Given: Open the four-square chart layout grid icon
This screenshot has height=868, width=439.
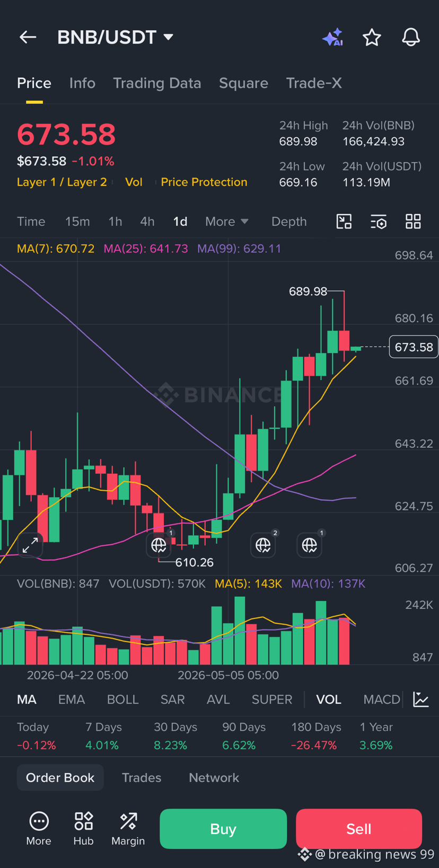Looking at the screenshot, I should 413,222.
